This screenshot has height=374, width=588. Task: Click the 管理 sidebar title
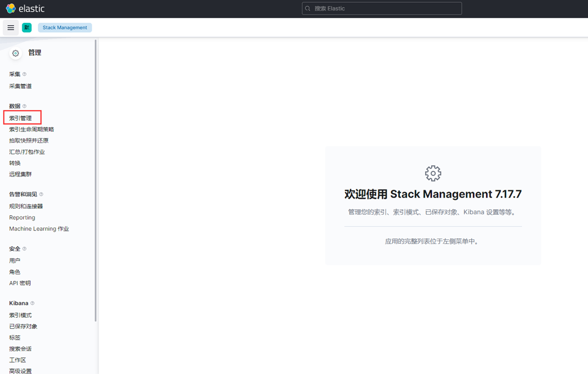click(34, 53)
